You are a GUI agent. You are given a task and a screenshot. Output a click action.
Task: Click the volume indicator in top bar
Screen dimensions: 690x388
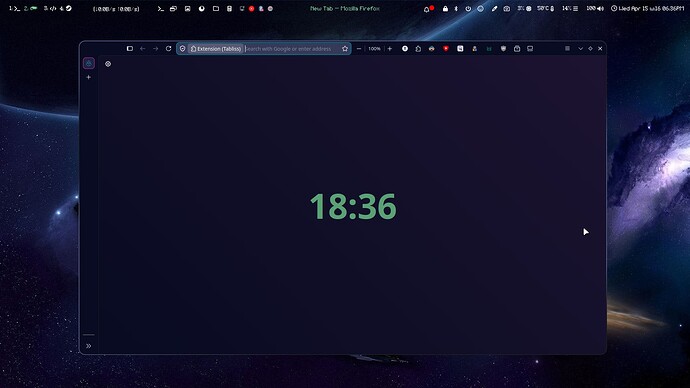coord(595,8)
